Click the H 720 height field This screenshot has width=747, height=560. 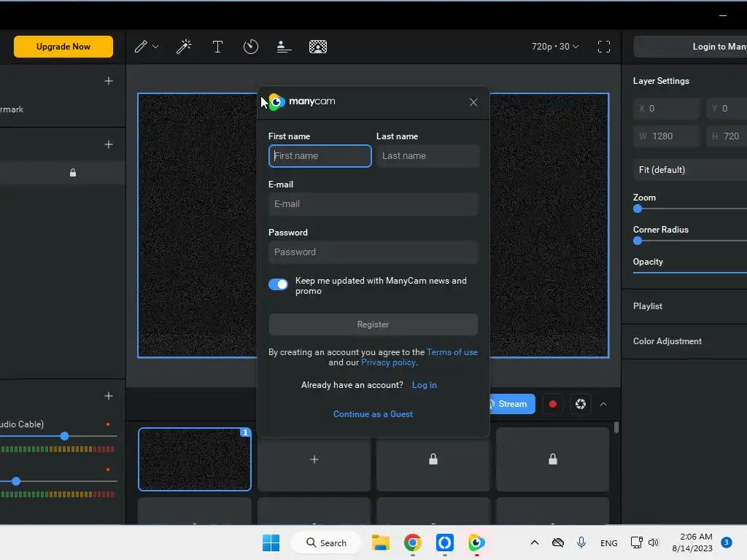coord(727,136)
